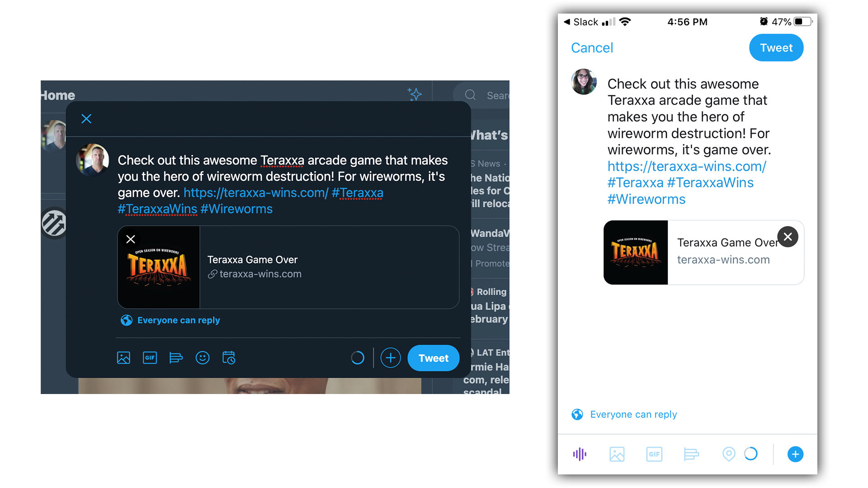
Task: Tap Cancel in the mobile composer
Action: (592, 48)
